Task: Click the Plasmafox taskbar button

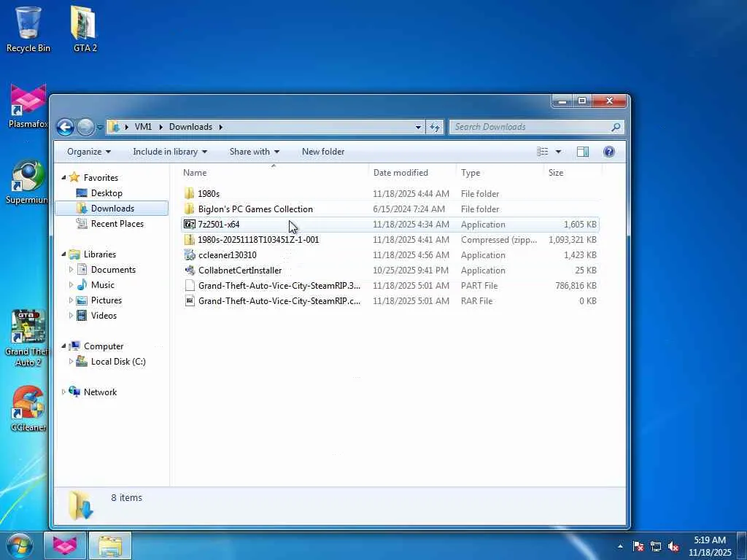Action: [x=65, y=545]
